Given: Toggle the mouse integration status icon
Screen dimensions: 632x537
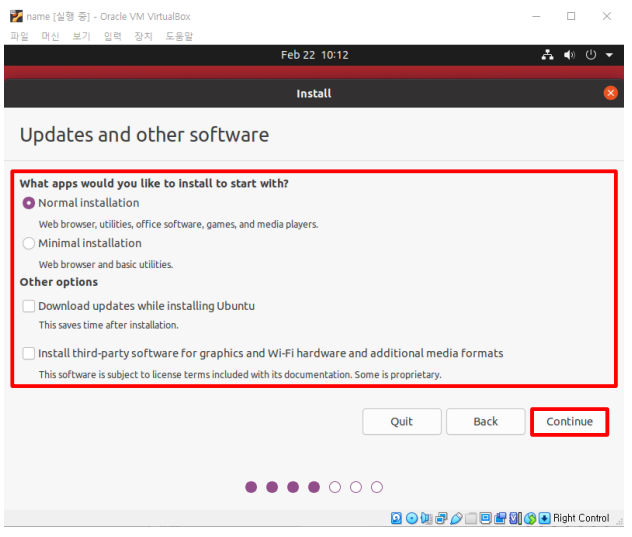Looking at the screenshot, I should pyautogui.click(x=530, y=518).
